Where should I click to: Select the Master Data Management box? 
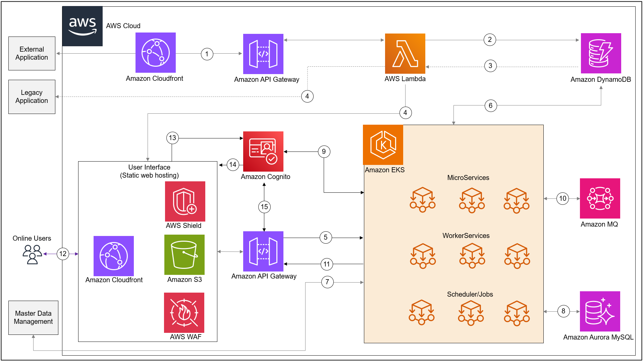click(33, 317)
